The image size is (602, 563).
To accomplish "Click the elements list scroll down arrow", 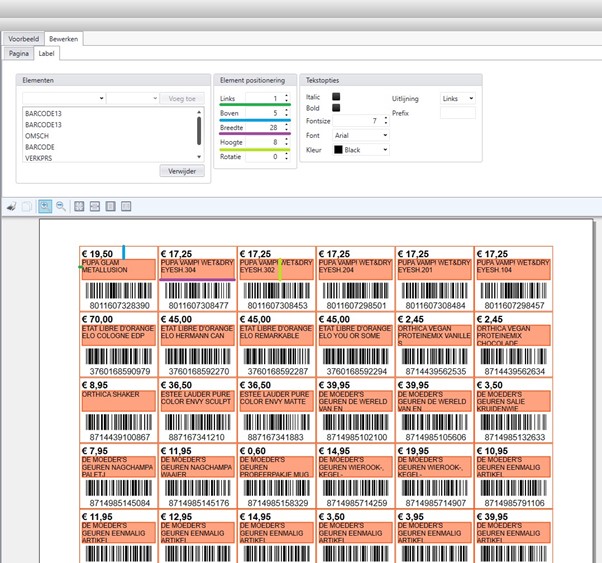I will pyautogui.click(x=199, y=157).
